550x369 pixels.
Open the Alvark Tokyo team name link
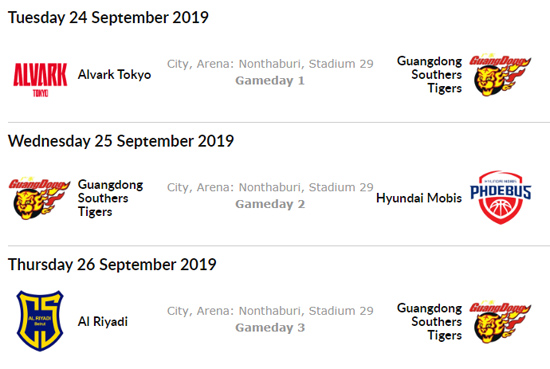pos(114,75)
